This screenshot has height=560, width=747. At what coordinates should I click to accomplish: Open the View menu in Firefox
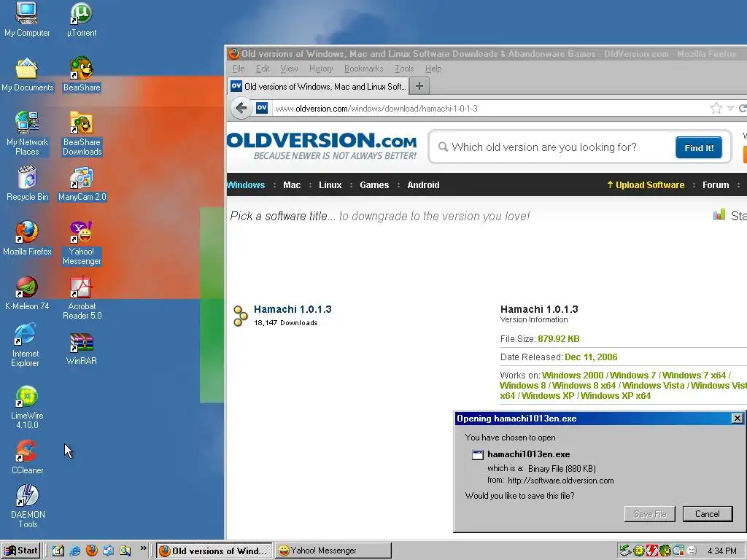(289, 69)
